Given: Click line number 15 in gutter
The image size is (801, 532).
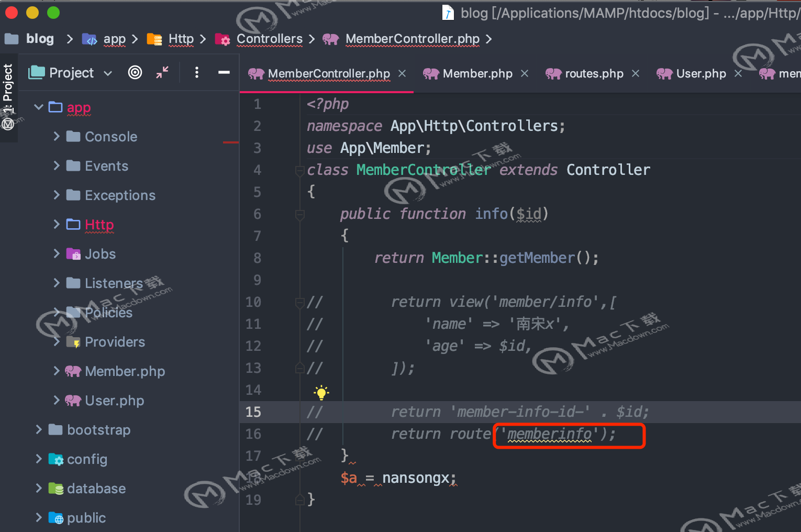Looking at the screenshot, I should point(253,412).
